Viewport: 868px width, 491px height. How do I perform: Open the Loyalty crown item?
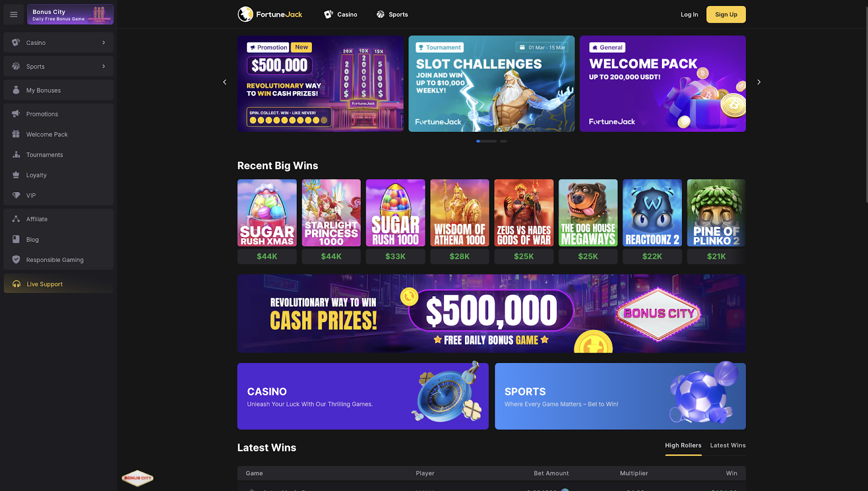(59, 175)
